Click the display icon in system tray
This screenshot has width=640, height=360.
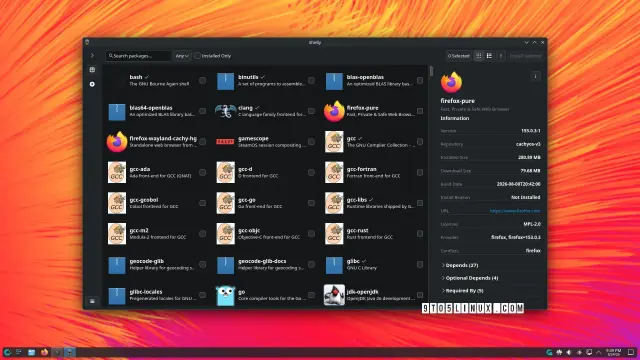[x=589, y=352]
